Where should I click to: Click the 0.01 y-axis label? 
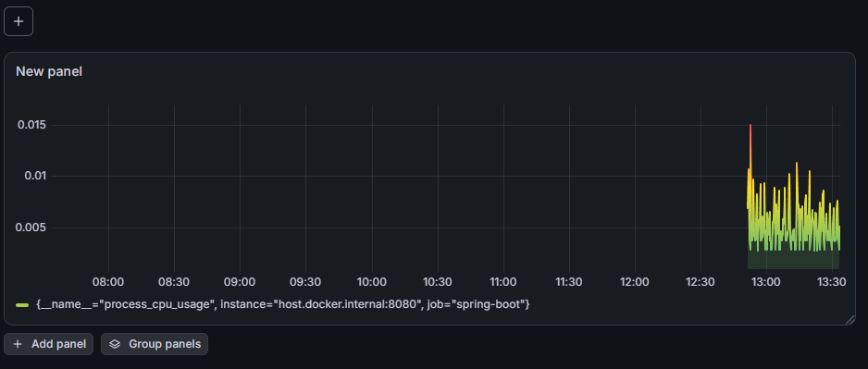point(36,177)
